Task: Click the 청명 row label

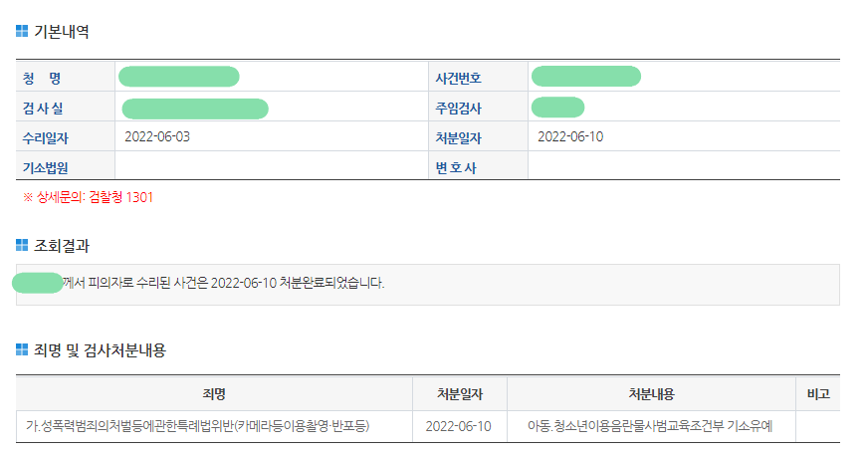Action: tap(42, 78)
